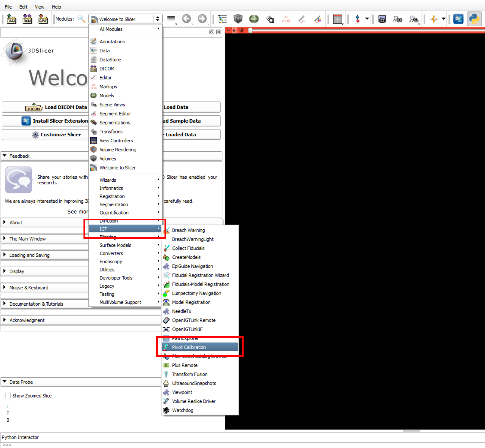The width and height of the screenshot is (485, 448).
Task: Open the Data module toolbar icon
Action: (222, 19)
